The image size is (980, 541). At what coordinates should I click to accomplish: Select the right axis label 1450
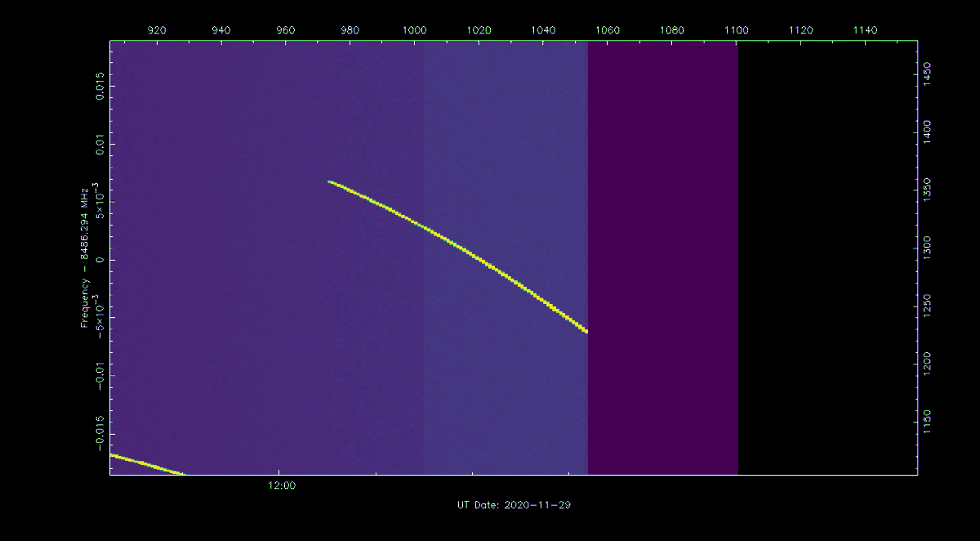point(927,72)
